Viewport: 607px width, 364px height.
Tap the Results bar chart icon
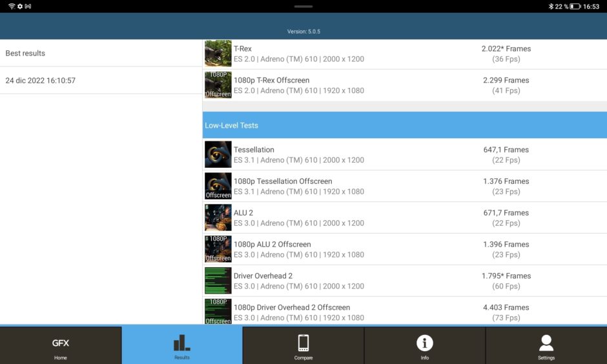182,343
